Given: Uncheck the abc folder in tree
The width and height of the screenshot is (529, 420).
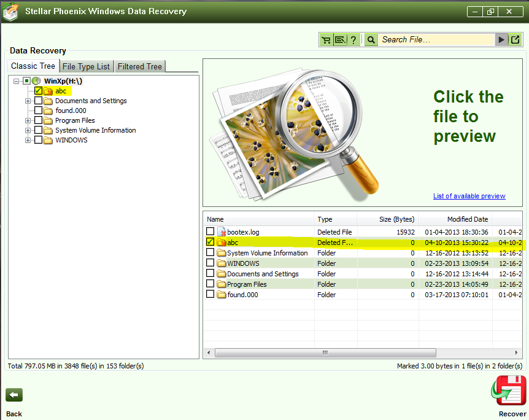Looking at the screenshot, I should coord(38,91).
